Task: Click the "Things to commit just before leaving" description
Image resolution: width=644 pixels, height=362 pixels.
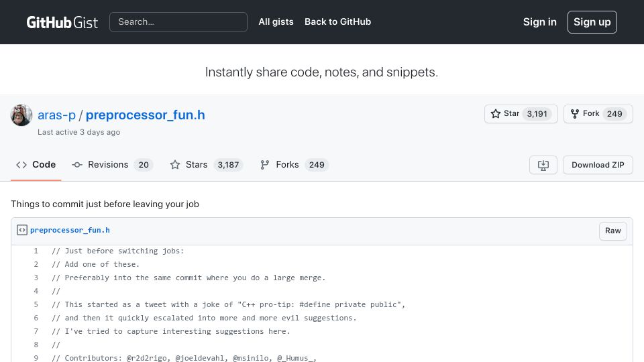Action: 105,204
